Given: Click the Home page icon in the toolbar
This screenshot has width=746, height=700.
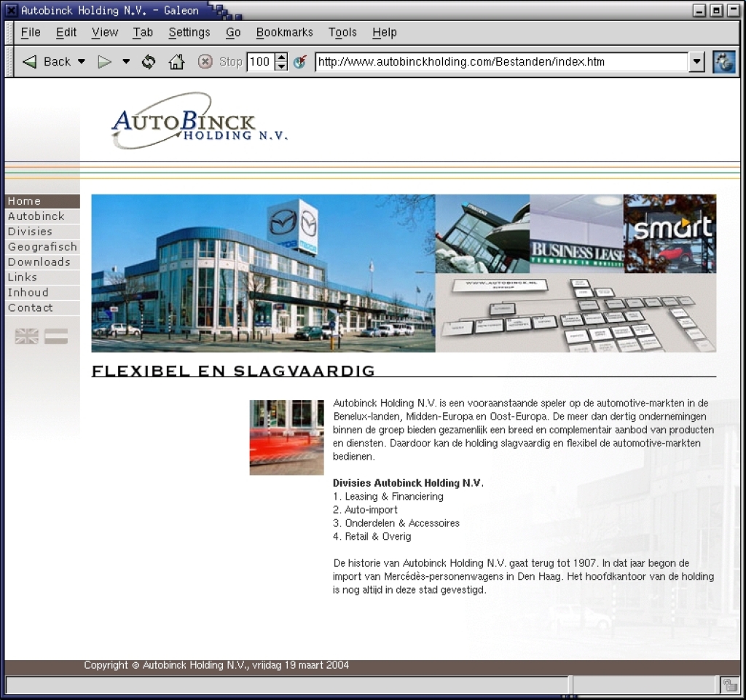Looking at the screenshot, I should [176, 62].
